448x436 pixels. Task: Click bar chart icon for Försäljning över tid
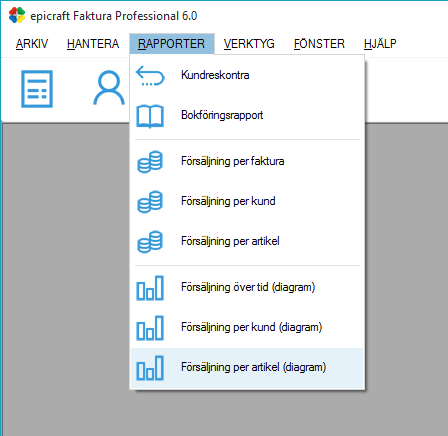[150, 288]
